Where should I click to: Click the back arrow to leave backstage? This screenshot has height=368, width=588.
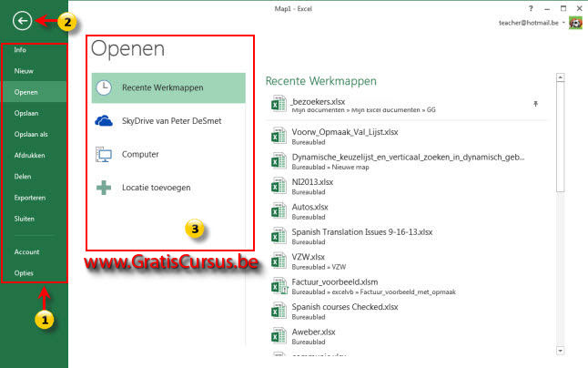click(22, 21)
